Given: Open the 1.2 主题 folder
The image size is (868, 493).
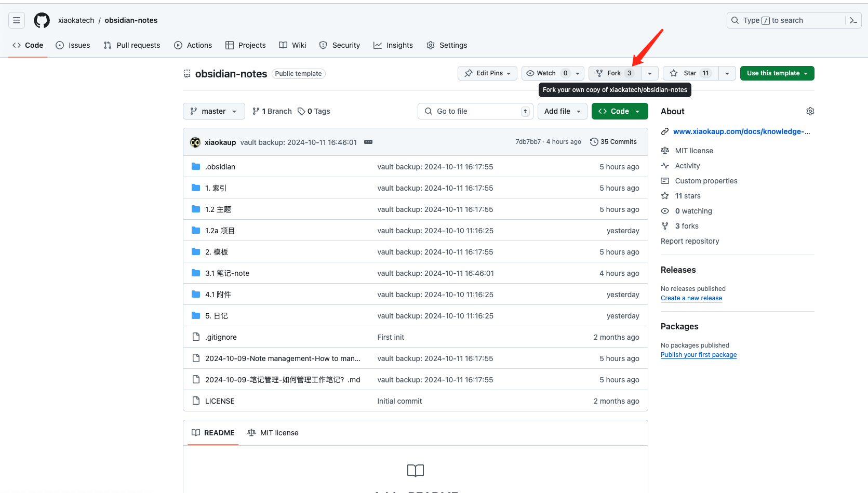Looking at the screenshot, I should tap(218, 209).
